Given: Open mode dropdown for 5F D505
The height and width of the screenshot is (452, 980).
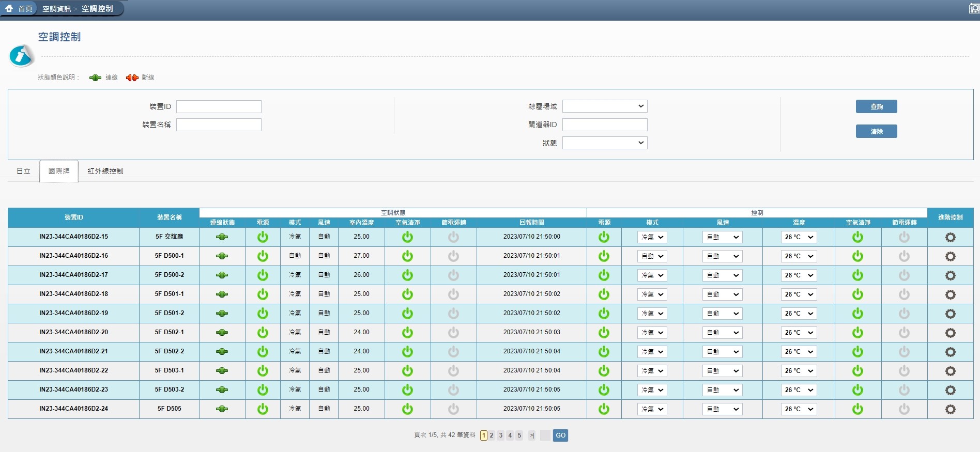Looking at the screenshot, I should (x=652, y=409).
